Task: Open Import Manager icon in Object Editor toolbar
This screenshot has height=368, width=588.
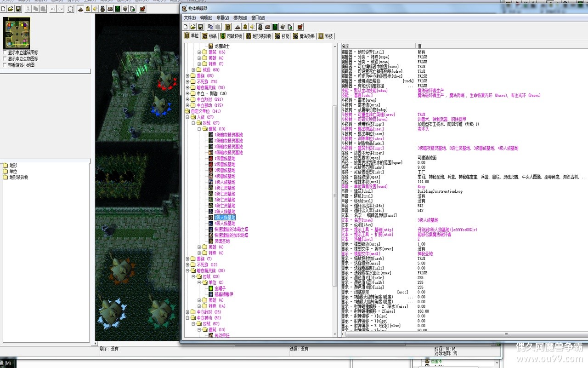Action: [x=290, y=27]
